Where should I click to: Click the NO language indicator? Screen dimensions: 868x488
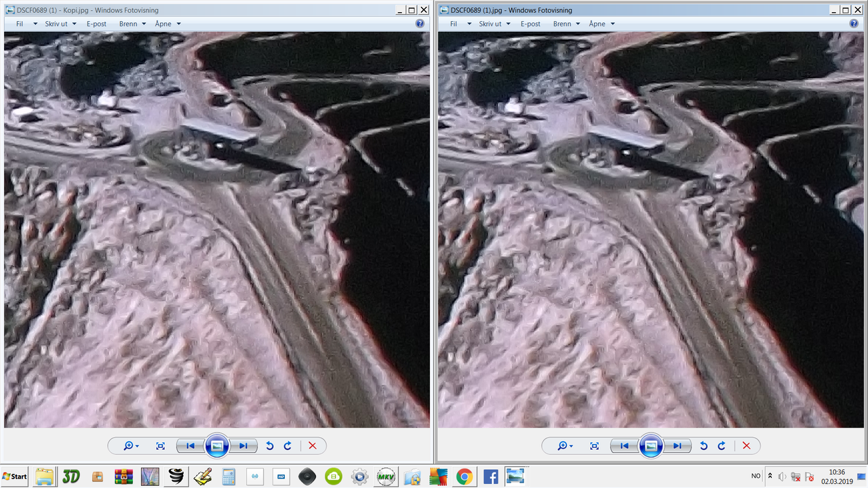[x=756, y=476]
